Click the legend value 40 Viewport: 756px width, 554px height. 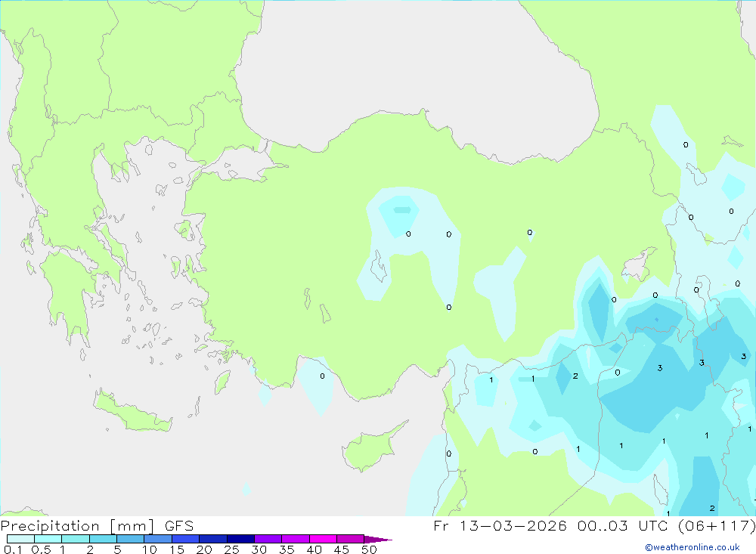[x=314, y=549]
